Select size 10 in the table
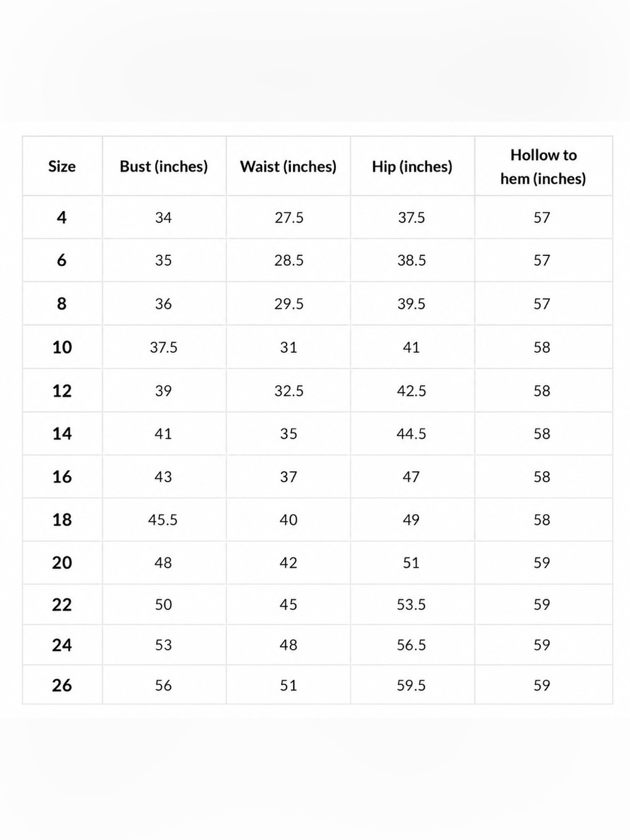 (62, 347)
